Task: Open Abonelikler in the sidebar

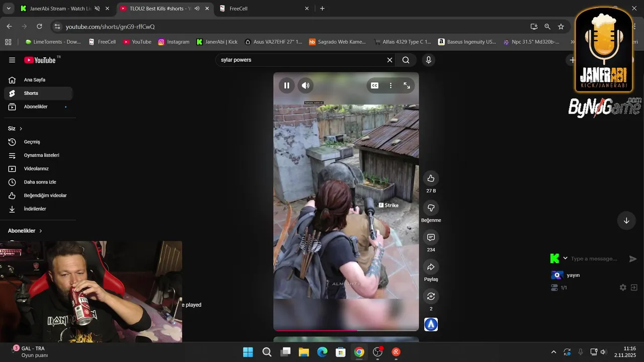Action: 38,107
